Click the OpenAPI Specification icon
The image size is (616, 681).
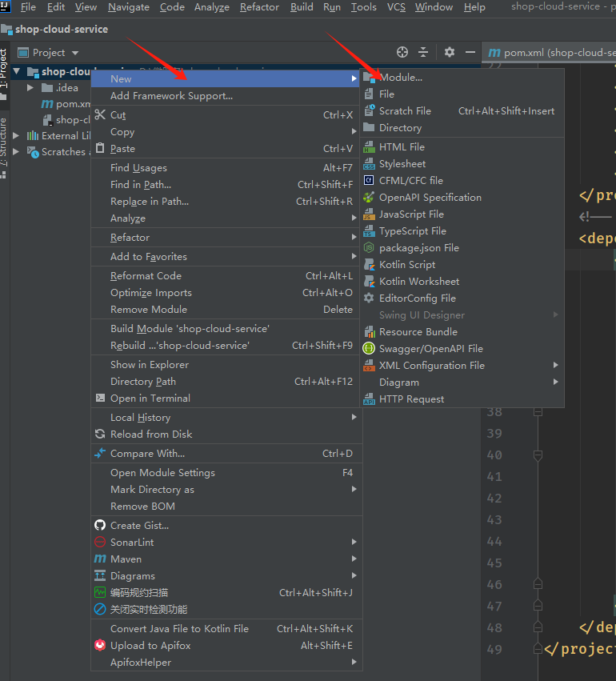369,197
